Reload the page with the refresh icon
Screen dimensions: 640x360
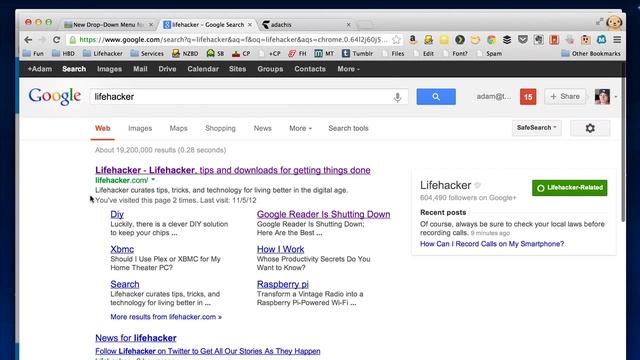[56, 40]
